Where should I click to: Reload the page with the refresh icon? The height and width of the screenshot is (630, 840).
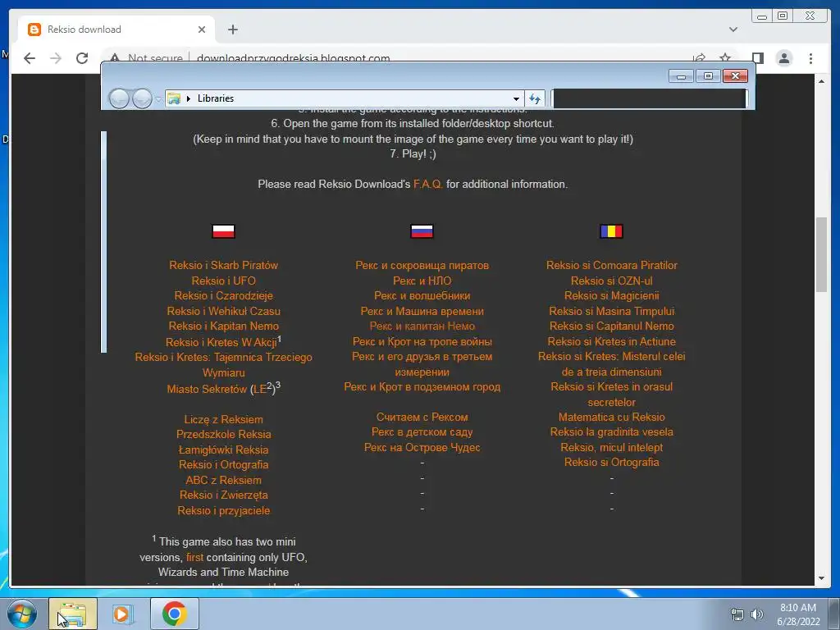pyautogui.click(x=82, y=58)
